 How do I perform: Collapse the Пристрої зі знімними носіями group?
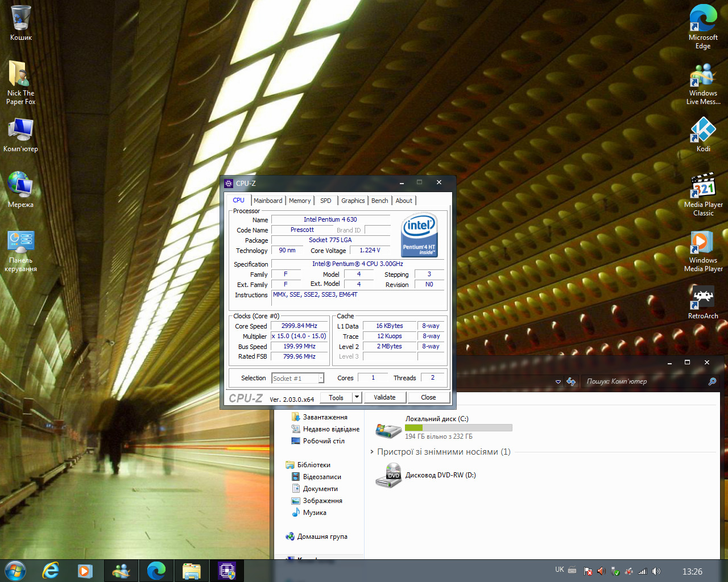coord(372,452)
